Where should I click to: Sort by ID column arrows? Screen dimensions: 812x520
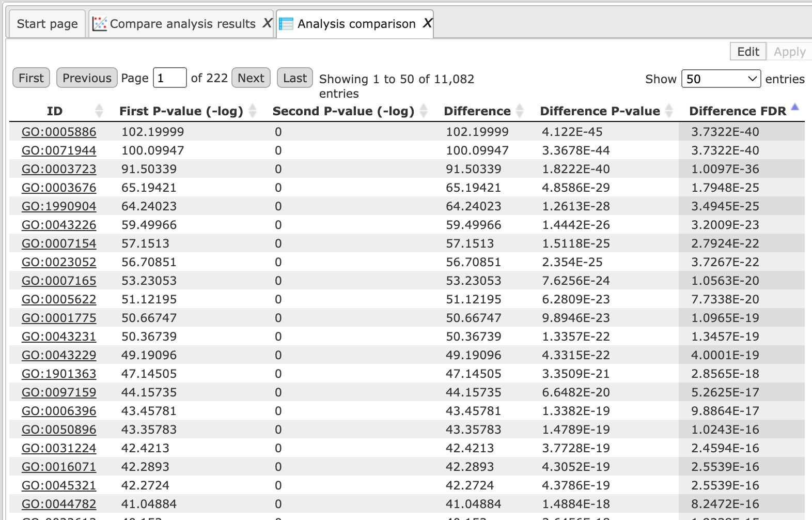click(x=99, y=111)
